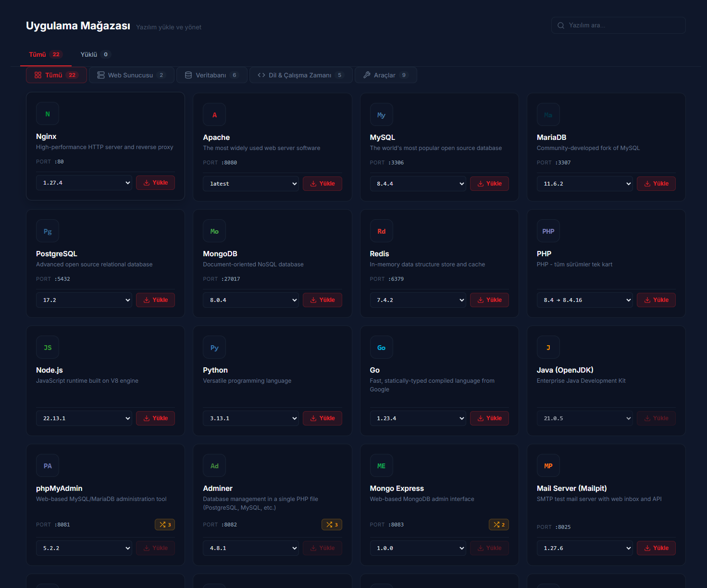Click the Node.js JS icon
This screenshot has height=588, width=707.
click(x=48, y=348)
